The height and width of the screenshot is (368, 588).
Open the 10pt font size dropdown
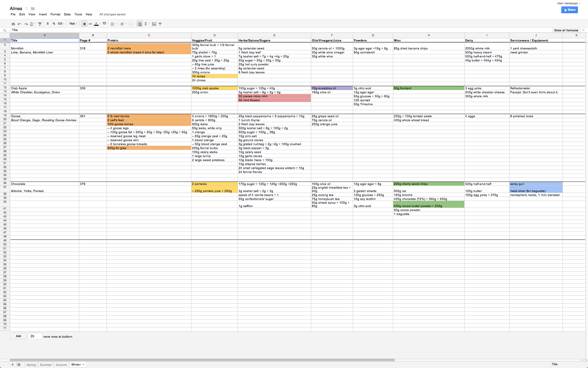pyautogui.click(x=73, y=24)
